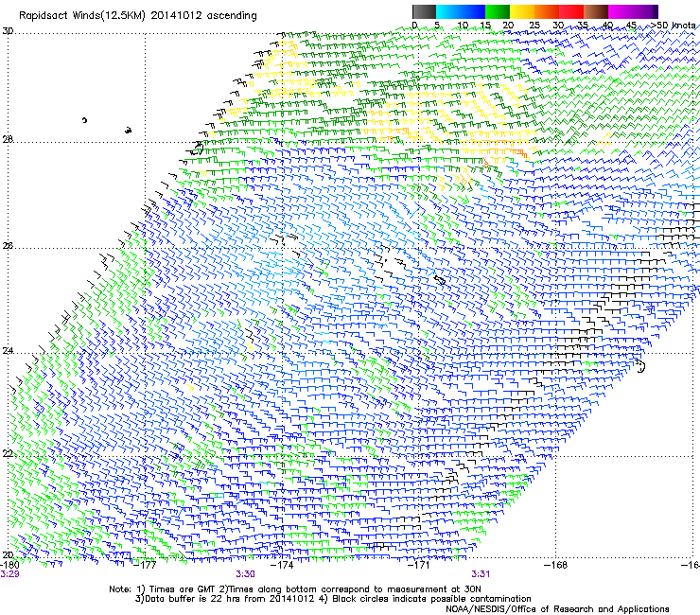Click the longitude label '-174'
This screenshot has width=700, height=615.
[x=283, y=565]
